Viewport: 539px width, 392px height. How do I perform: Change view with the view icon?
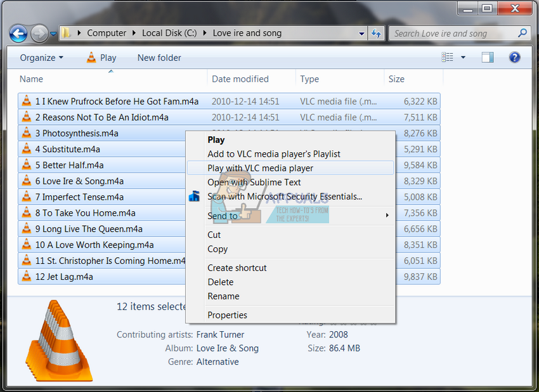pos(447,57)
